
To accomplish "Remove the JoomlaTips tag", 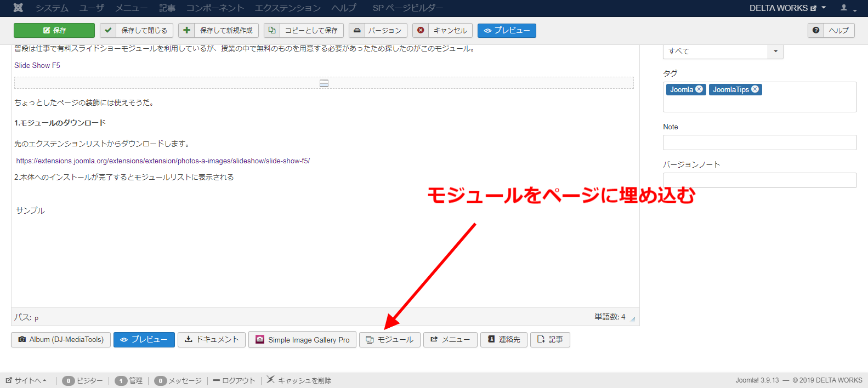I will point(755,89).
